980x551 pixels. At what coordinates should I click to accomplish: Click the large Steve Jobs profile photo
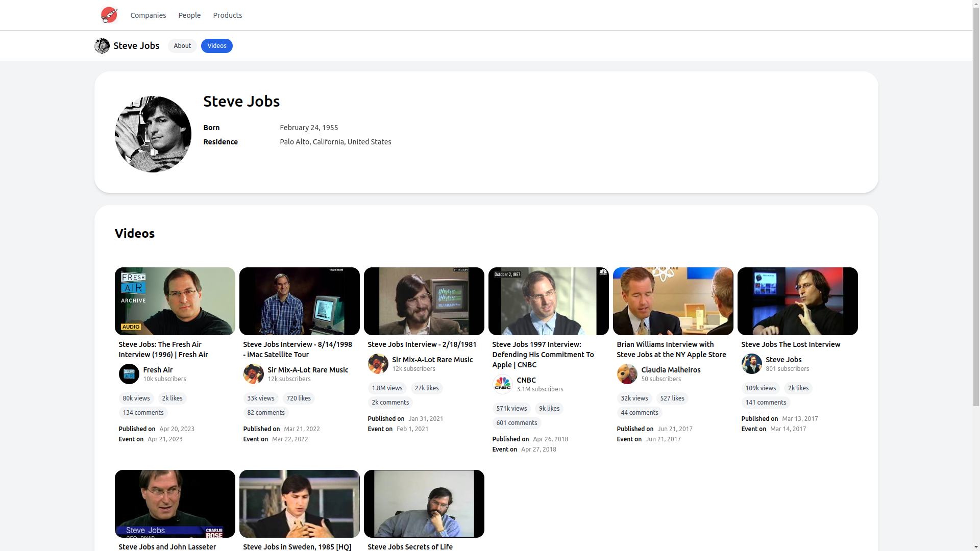click(153, 134)
